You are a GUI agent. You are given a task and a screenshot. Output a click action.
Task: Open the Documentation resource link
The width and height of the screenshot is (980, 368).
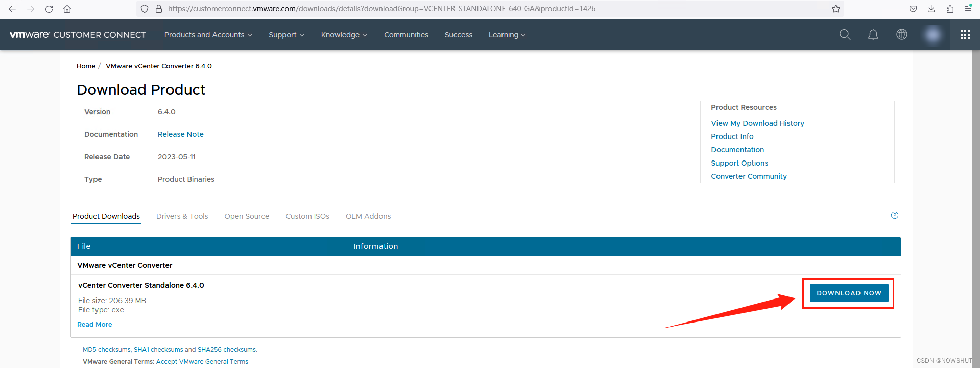tap(737, 150)
